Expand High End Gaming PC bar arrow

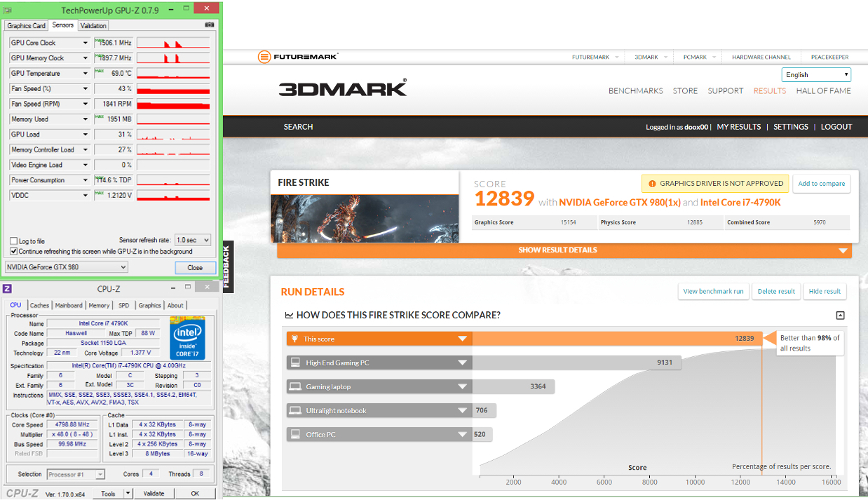462,363
